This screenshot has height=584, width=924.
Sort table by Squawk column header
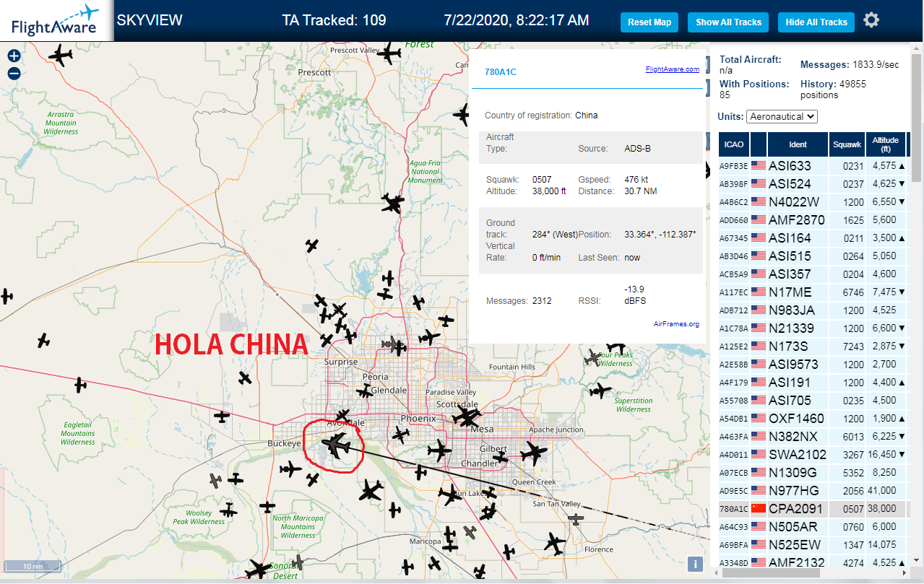click(x=847, y=144)
